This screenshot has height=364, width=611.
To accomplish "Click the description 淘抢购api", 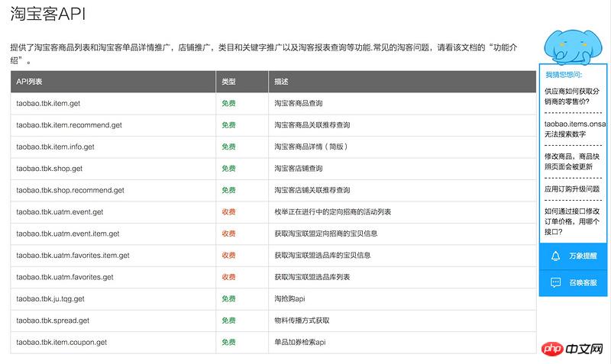I will pyautogui.click(x=290, y=299).
